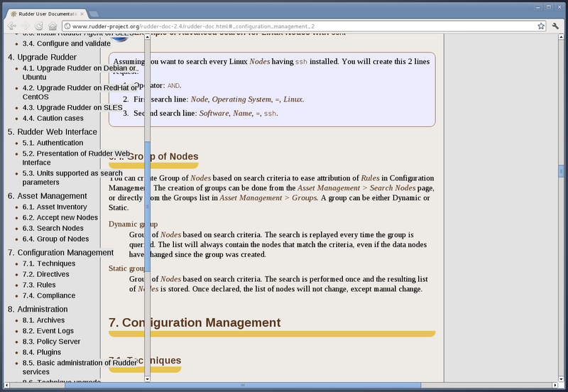
Task: Go forward with the forward arrow
Action: tap(26, 26)
